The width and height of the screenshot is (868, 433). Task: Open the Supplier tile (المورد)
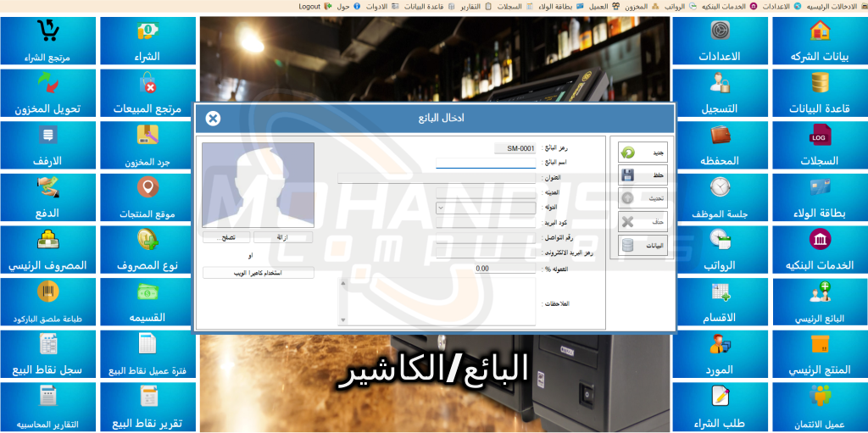pyautogui.click(x=720, y=355)
